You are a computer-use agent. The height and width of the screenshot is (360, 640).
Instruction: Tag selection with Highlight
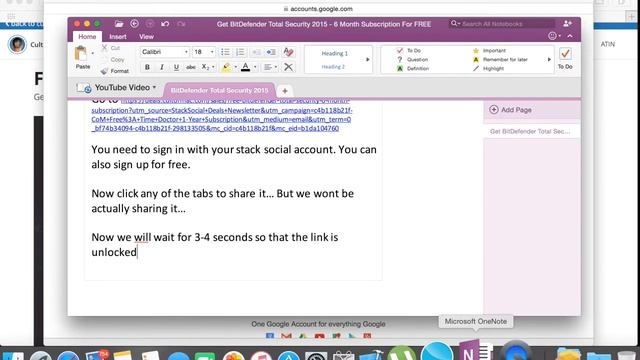pyautogui.click(x=488, y=69)
